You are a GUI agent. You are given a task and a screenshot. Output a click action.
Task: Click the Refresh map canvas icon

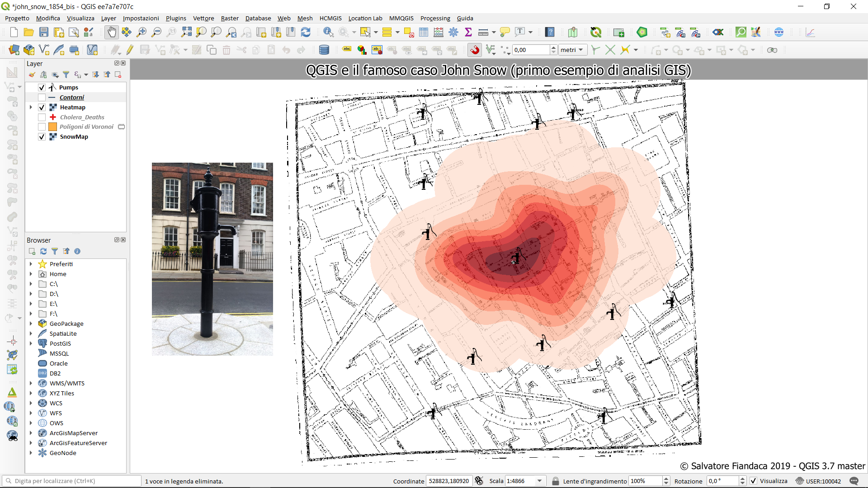pyautogui.click(x=306, y=32)
